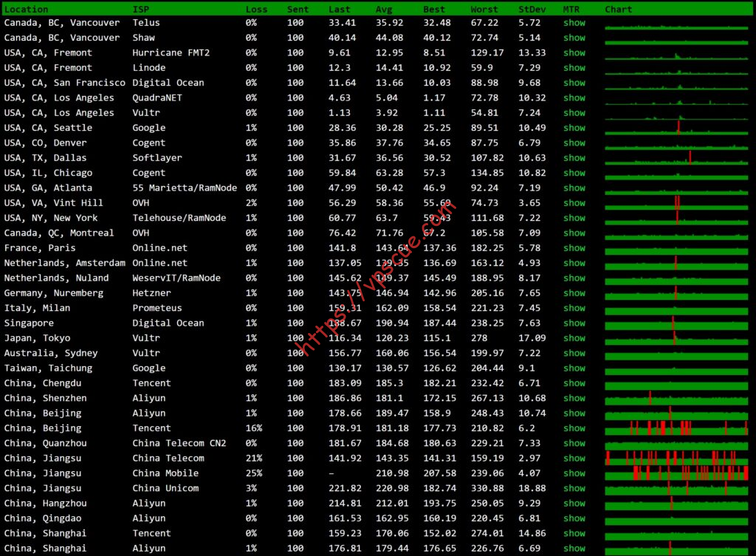Select the 330.88 worst value for China Unicom
The height and width of the screenshot is (556, 756).
(487, 488)
